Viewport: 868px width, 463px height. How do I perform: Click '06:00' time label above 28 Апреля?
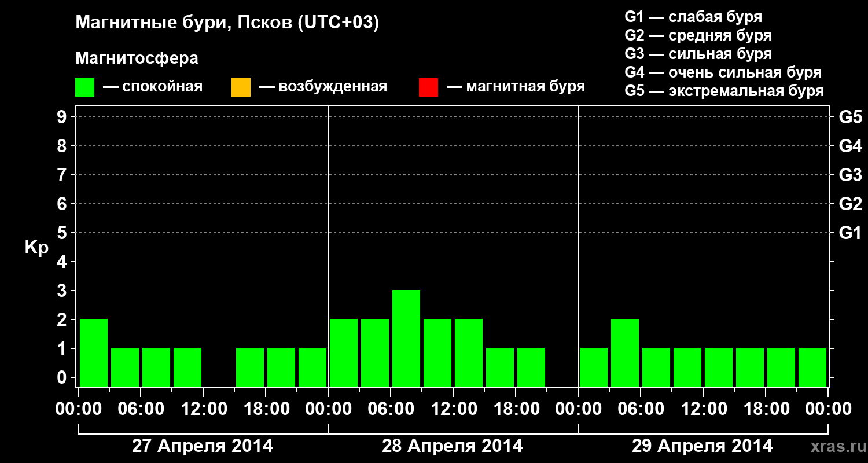click(391, 409)
